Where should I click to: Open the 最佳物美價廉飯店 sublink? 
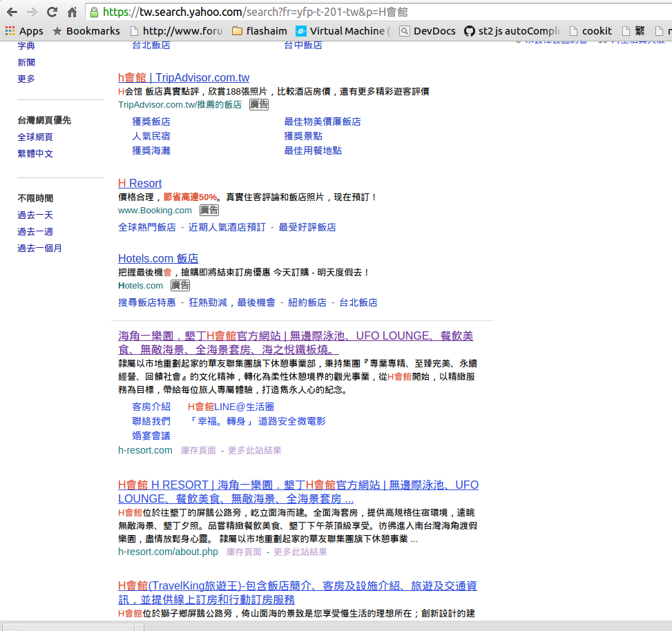pos(323,122)
